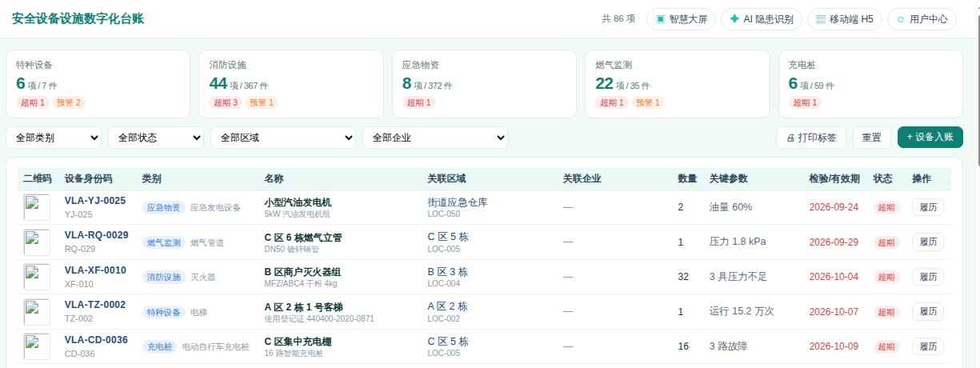
Task: Click the 超期 3 tag in 消防设施 card
Action: tap(226, 102)
